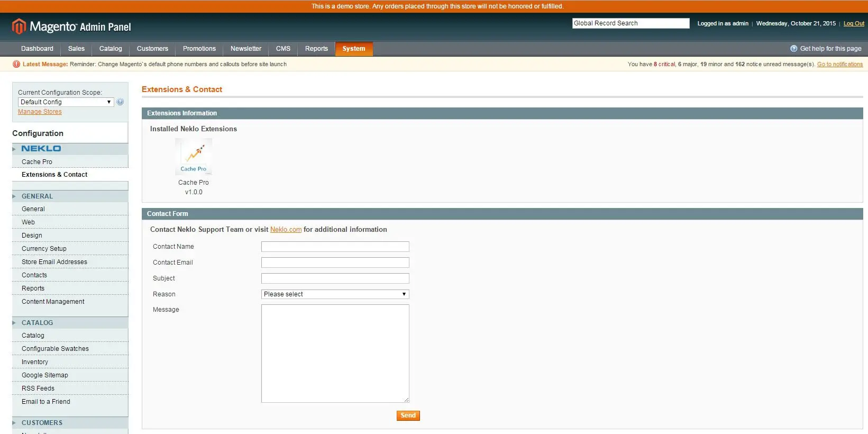Click the Log Out link
Viewport: 868px width, 434px height.
854,24
